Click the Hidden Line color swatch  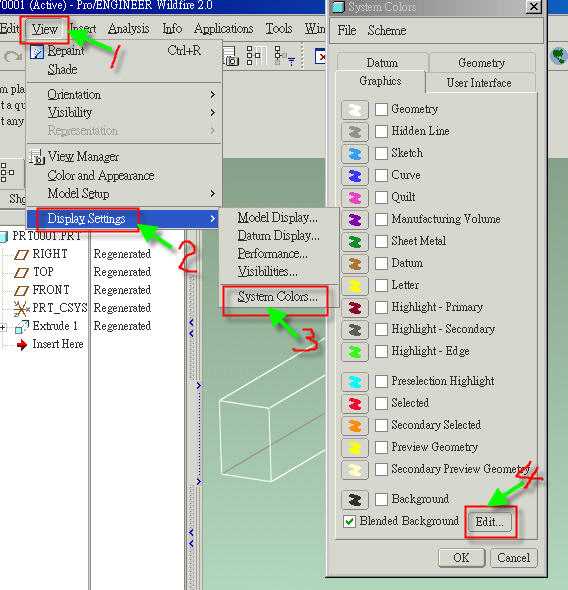tap(355, 132)
